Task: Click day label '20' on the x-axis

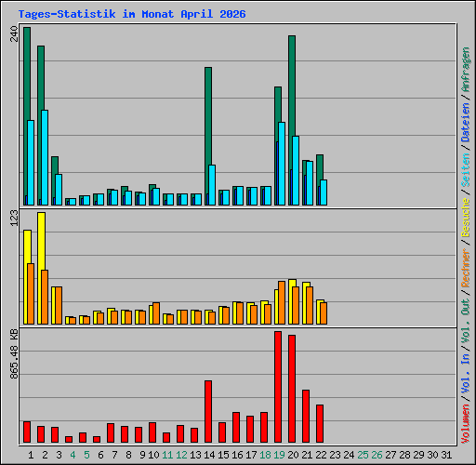Action: [293, 455]
